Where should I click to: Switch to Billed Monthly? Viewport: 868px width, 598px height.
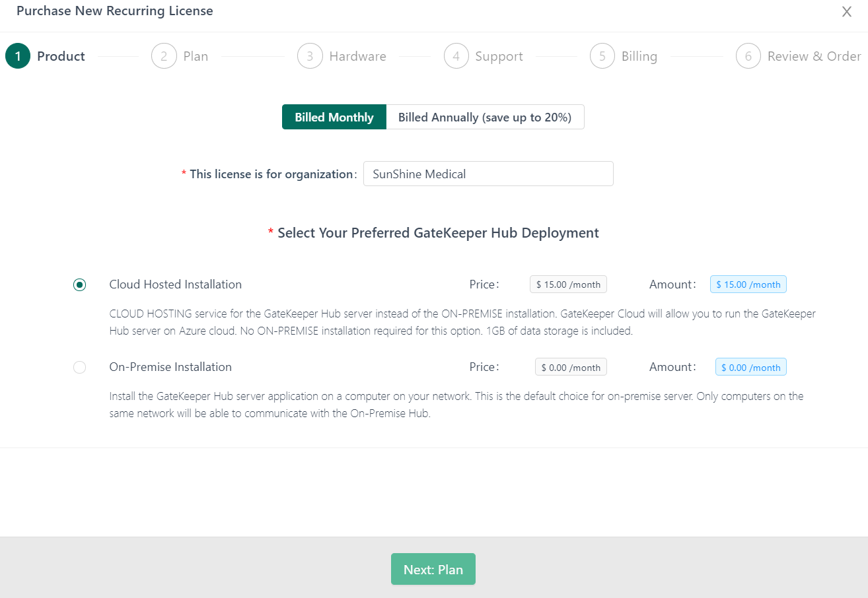point(334,117)
